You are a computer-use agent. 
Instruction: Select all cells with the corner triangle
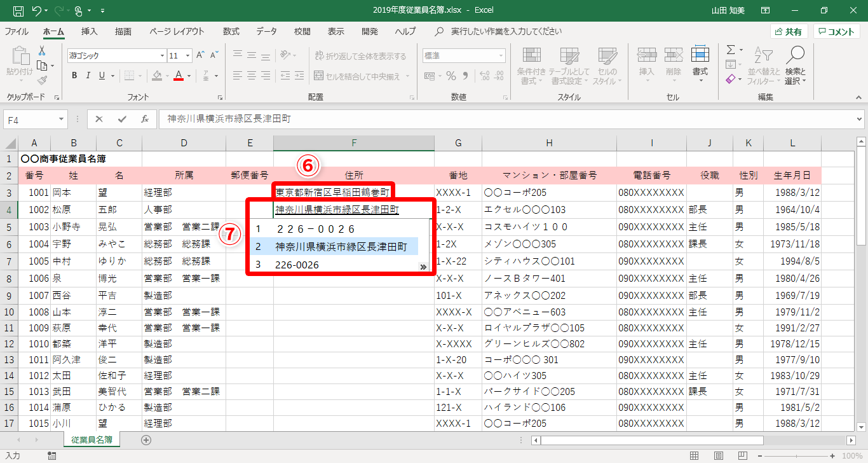11,143
